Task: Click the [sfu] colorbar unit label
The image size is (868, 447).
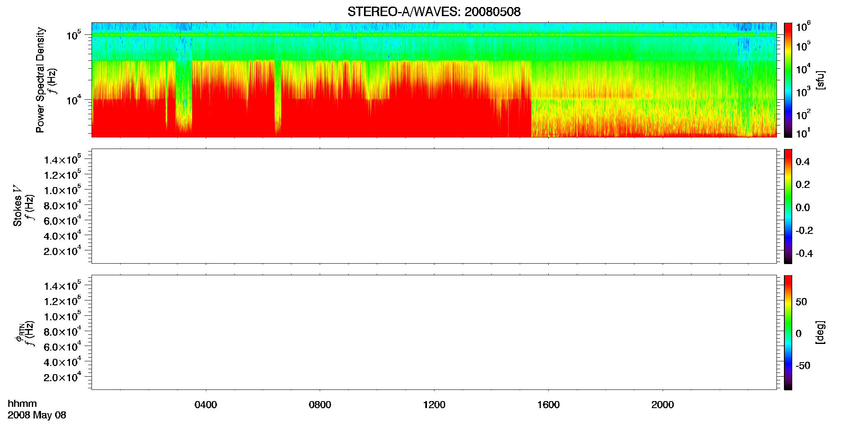Action: 820,80
